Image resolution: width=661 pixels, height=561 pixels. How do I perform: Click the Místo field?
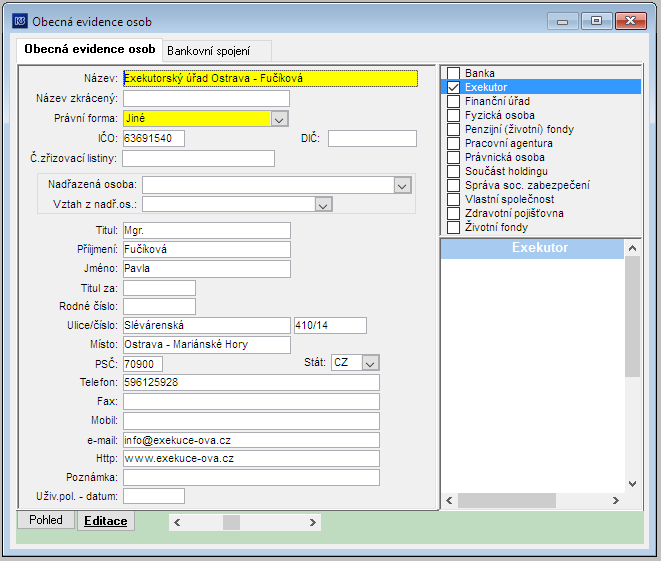tap(207, 345)
